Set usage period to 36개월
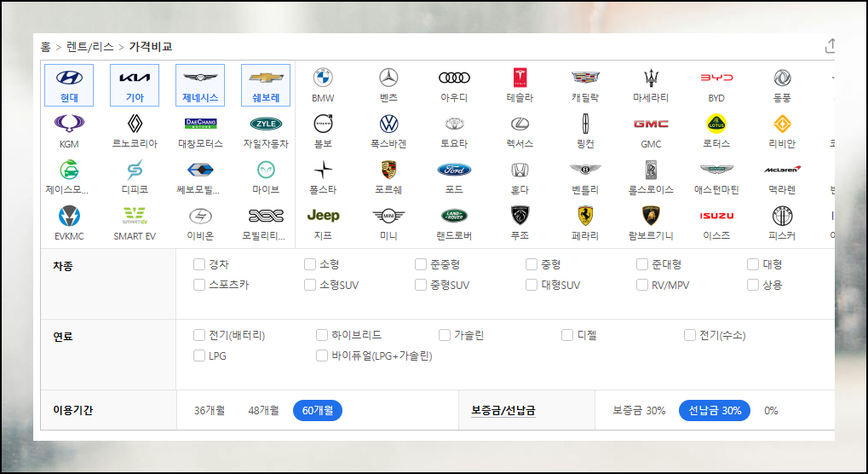Viewport: 868px width, 474px height. [210, 410]
